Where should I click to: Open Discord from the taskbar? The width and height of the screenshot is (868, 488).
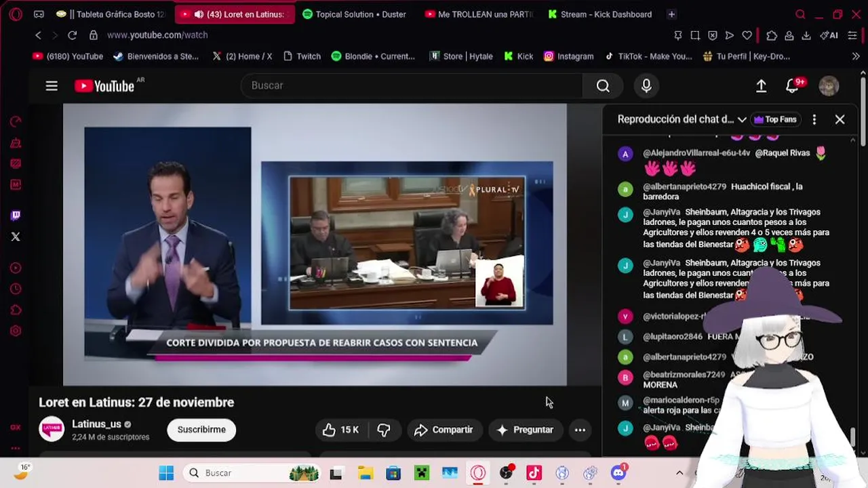(618, 473)
